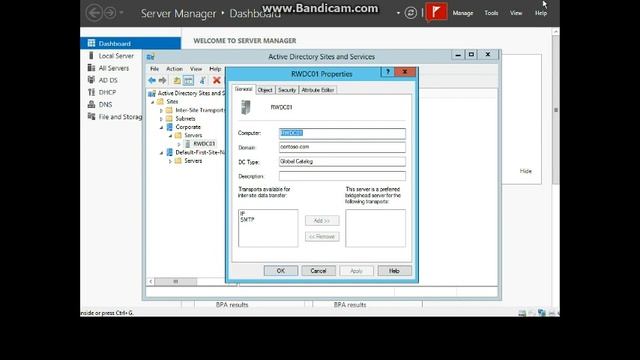The image size is (640, 360).
Task: Click the Computer name field
Action: 342,133
